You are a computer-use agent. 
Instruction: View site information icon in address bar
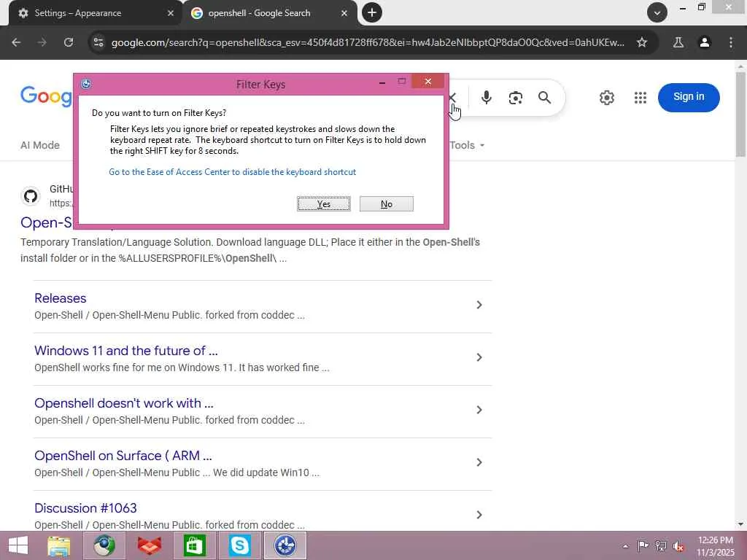[x=98, y=42]
